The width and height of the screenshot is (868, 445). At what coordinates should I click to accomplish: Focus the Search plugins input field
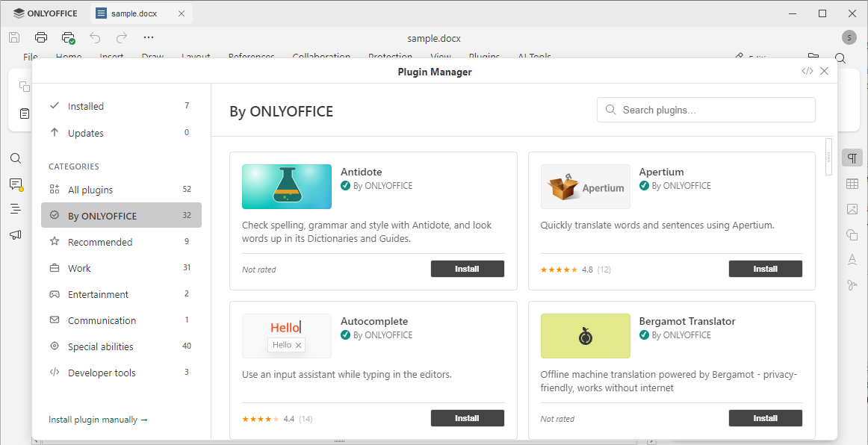pos(706,110)
